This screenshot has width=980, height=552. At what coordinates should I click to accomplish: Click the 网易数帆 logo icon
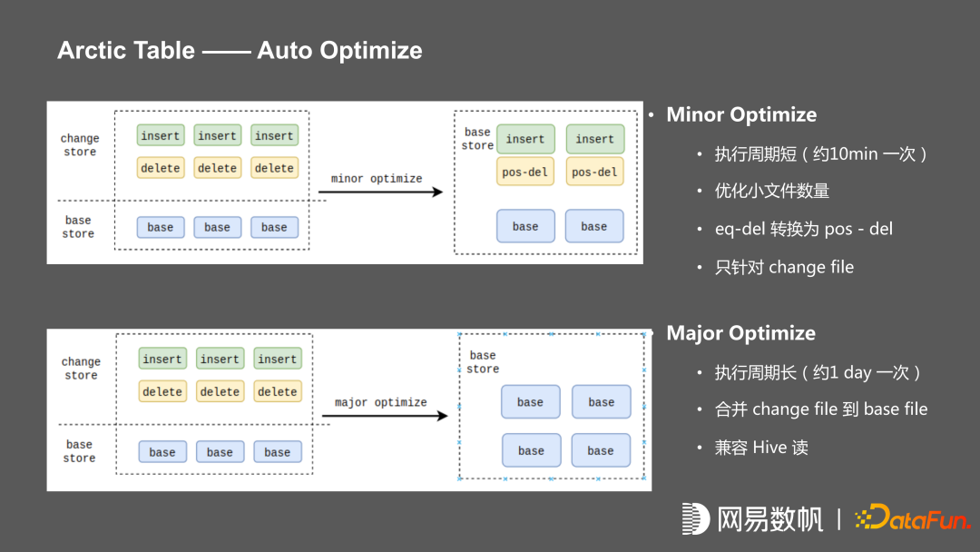[x=696, y=518]
